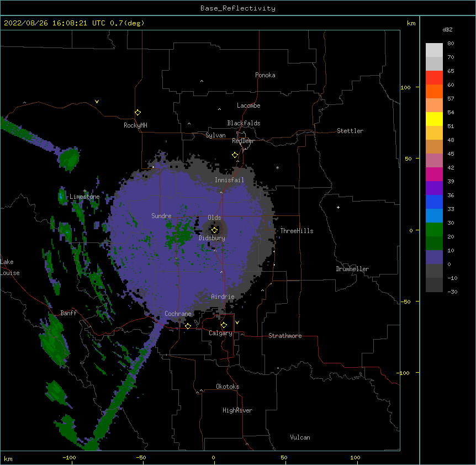The height and width of the screenshot is (465, 476).
Task: Select the radar site diamond between Olds and Didsbury
Action: click(x=215, y=230)
